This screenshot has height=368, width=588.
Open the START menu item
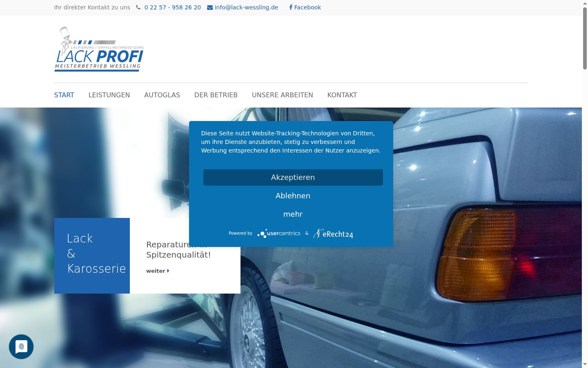point(64,95)
